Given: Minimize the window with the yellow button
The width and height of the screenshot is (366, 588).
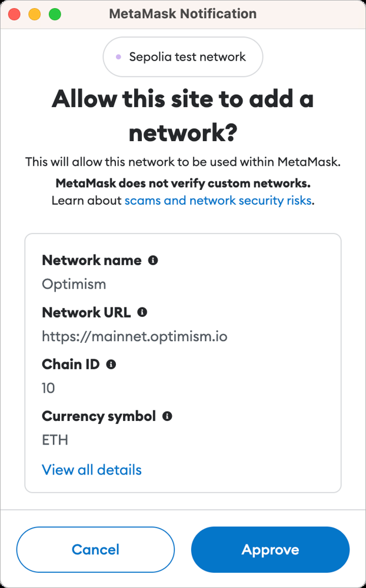Looking at the screenshot, I should 35,15.
